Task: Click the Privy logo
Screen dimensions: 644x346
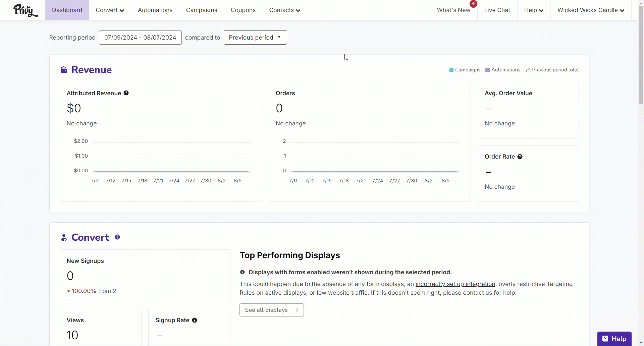Action: click(x=25, y=10)
